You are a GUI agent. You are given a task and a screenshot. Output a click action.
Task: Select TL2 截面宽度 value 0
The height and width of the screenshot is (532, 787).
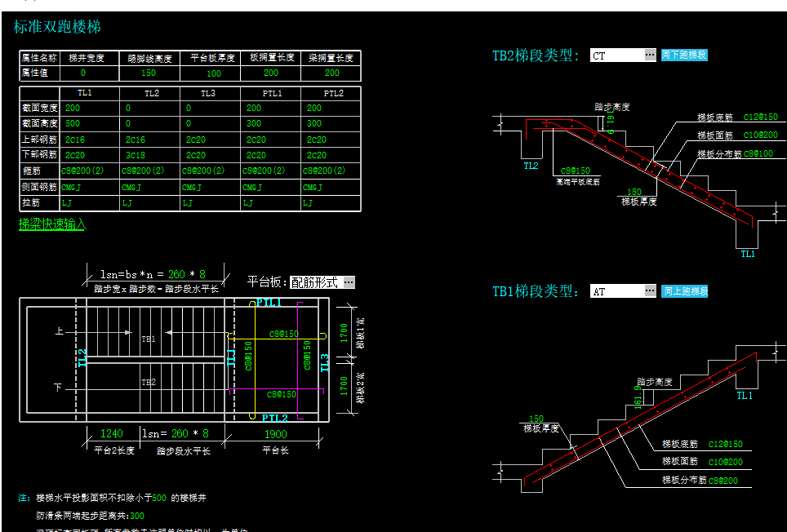[128, 108]
